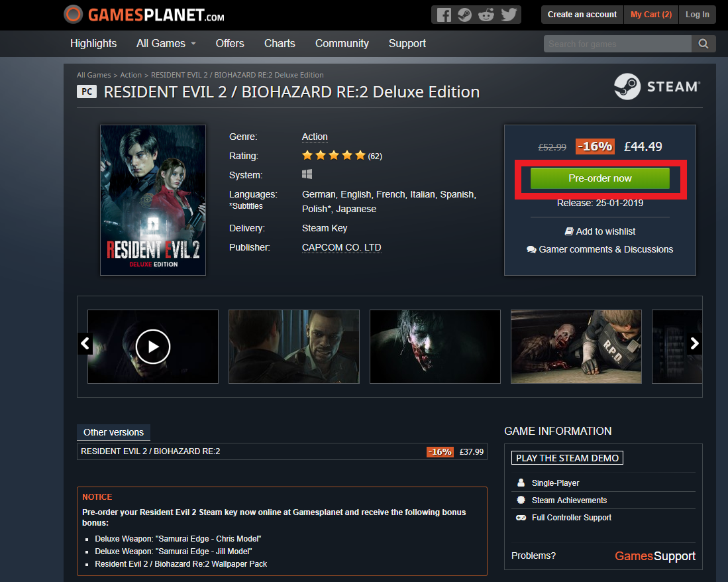
Task: Click the Steam Achievements badge icon
Action: pos(521,500)
